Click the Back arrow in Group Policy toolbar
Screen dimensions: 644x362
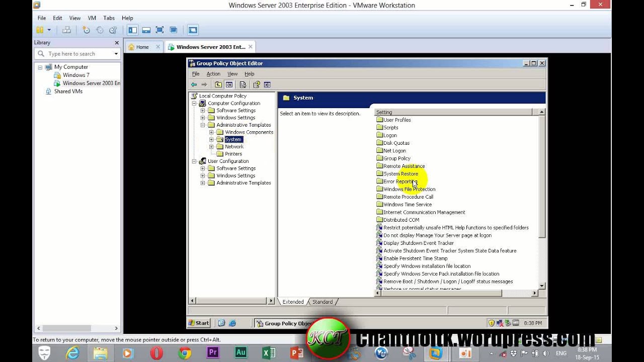[194, 84]
